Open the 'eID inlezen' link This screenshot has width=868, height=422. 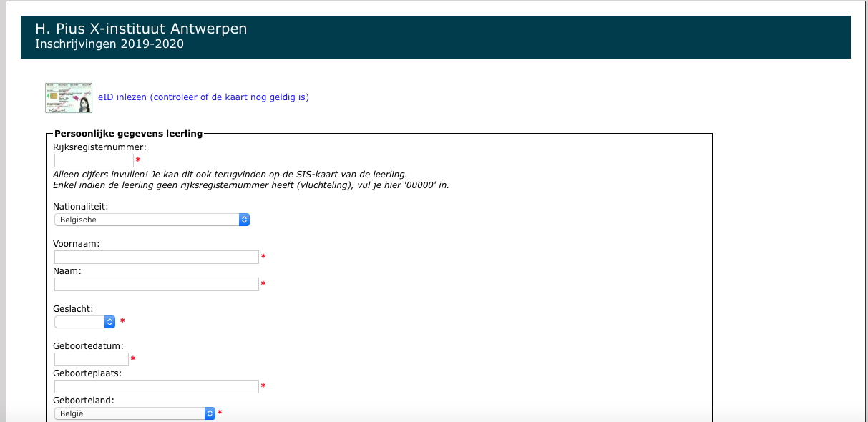[x=203, y=97]
